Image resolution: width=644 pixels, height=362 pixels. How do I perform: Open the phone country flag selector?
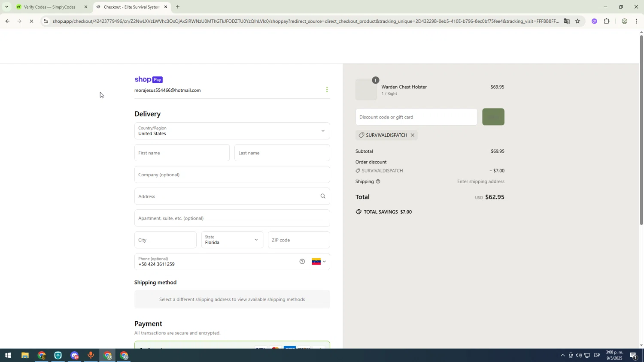(x=319, y=262)
